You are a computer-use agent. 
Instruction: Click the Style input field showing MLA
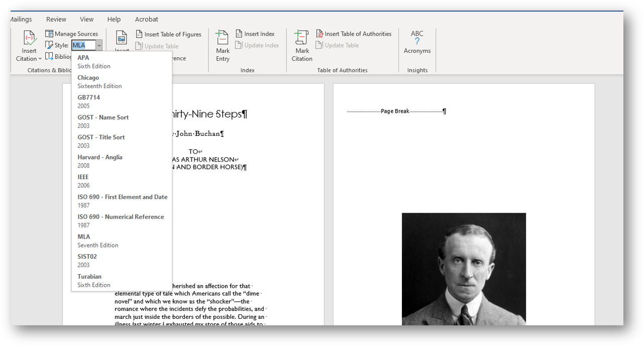tap(83, 45)
